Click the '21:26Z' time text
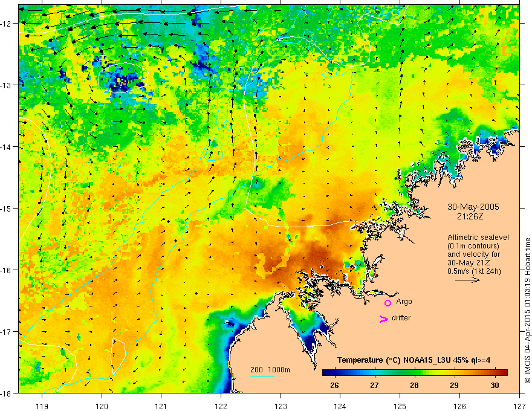 pos(470,216)
